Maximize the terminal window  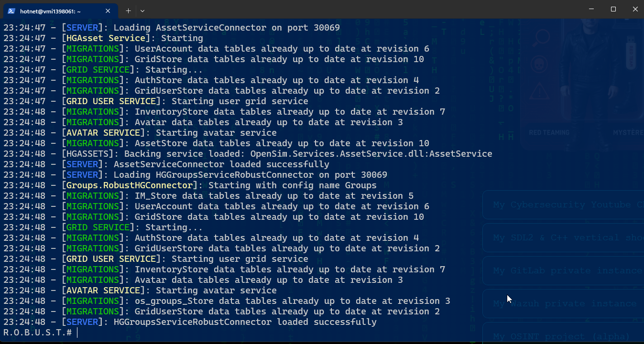click(613, 10)
